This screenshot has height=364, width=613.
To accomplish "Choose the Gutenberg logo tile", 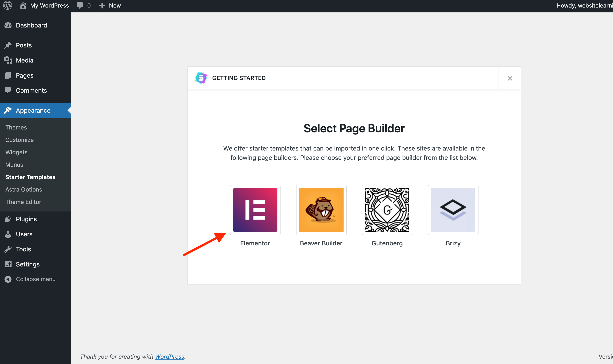I will click(387, 210).
